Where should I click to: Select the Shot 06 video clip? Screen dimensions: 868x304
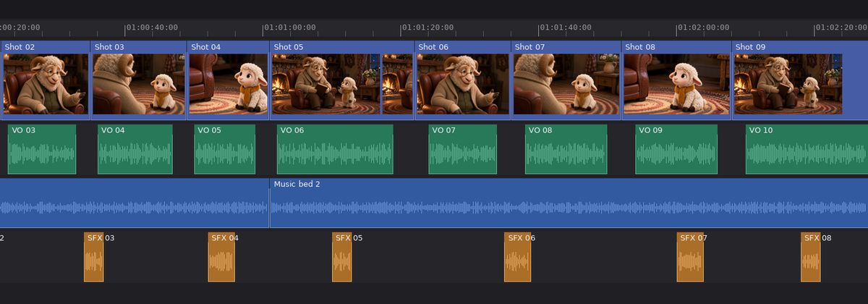click(x=463, y=80)
